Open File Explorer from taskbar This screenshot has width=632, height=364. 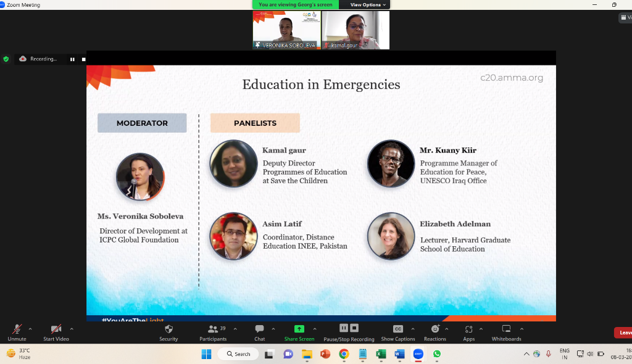click(x=307, y=354)
